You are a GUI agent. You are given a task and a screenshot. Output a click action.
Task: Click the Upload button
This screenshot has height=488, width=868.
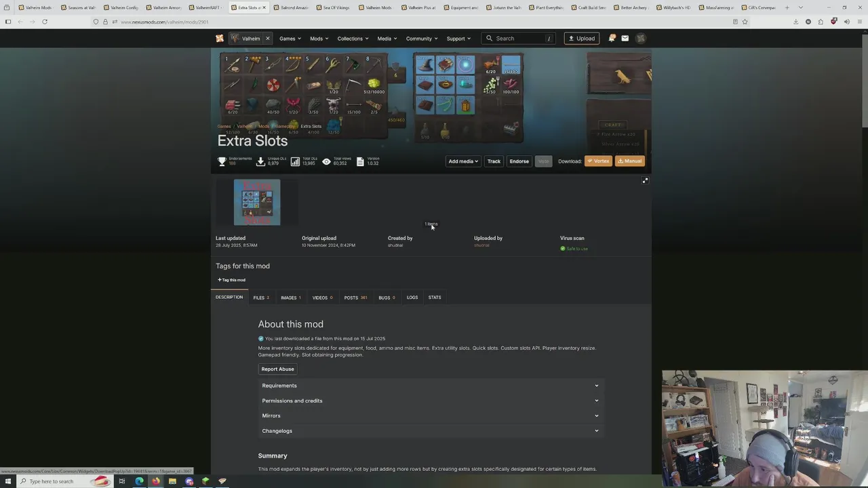(x=581, y=39)
